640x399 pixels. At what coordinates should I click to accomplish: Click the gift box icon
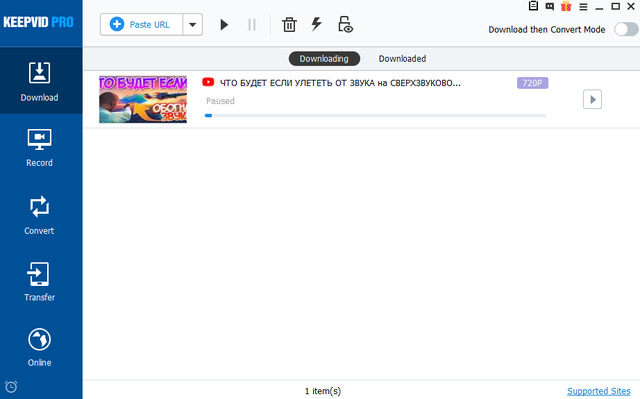coord(566,6)
